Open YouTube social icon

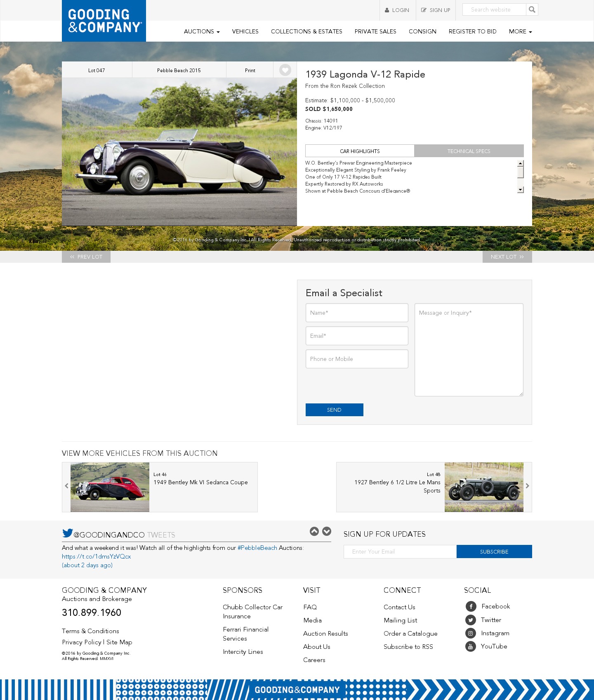[x=471, y=646]
